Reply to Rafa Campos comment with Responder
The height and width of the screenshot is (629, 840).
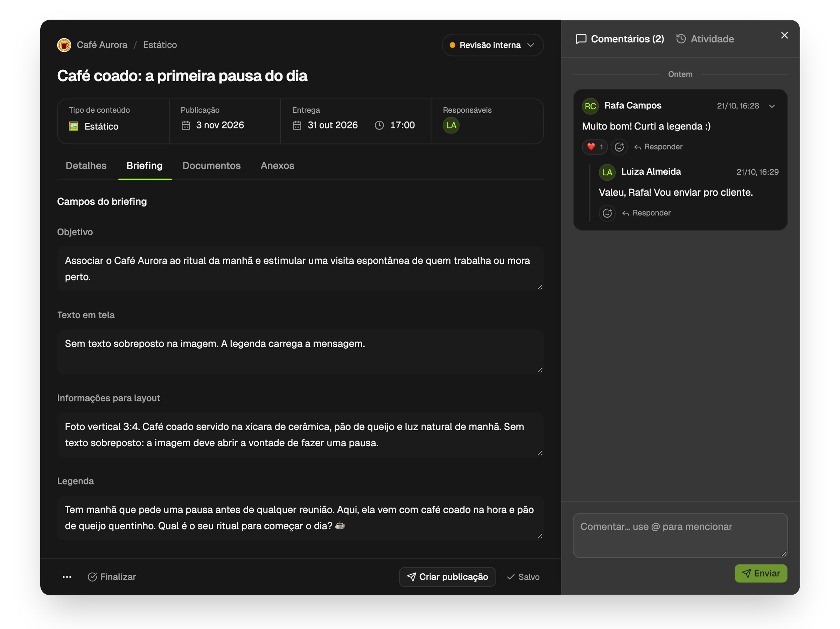tap(658, 147)
